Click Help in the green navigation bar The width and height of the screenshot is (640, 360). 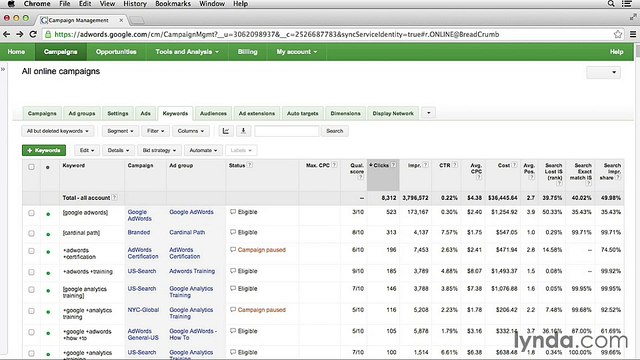tap(616, 52)
